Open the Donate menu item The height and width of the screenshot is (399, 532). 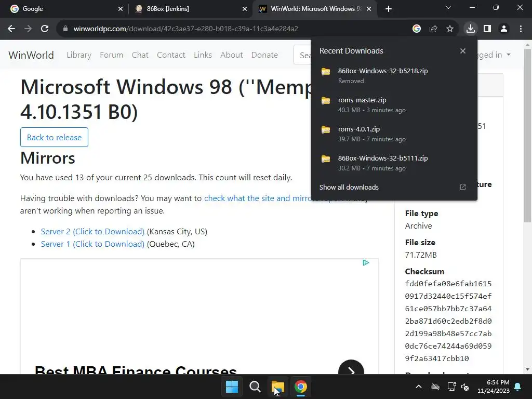tap(264, 55)
